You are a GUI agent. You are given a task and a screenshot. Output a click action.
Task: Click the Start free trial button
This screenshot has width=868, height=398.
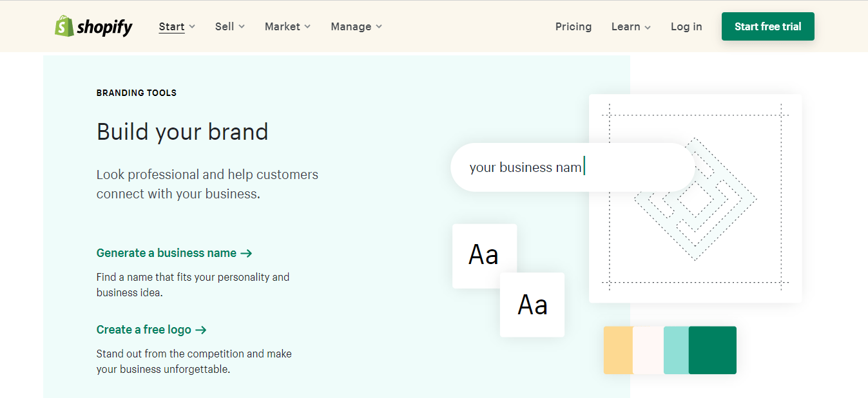coord(767,26)
